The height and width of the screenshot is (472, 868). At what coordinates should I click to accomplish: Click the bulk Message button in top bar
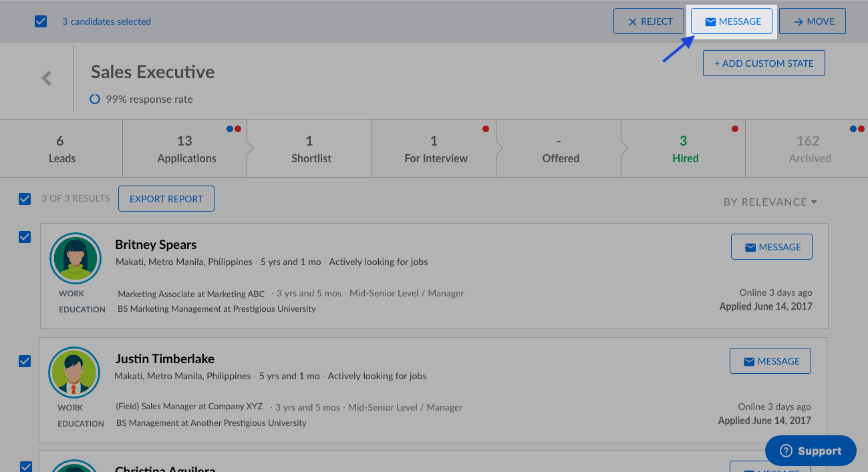(732, 21)
